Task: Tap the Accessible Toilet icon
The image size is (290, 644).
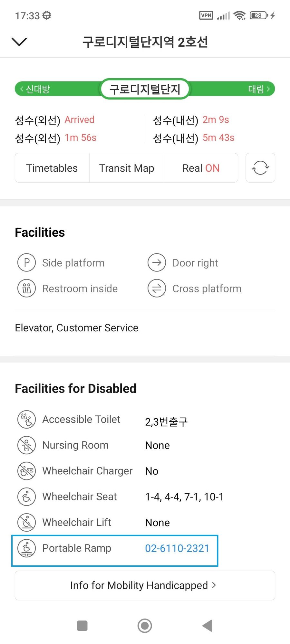Action: point(26,419)
